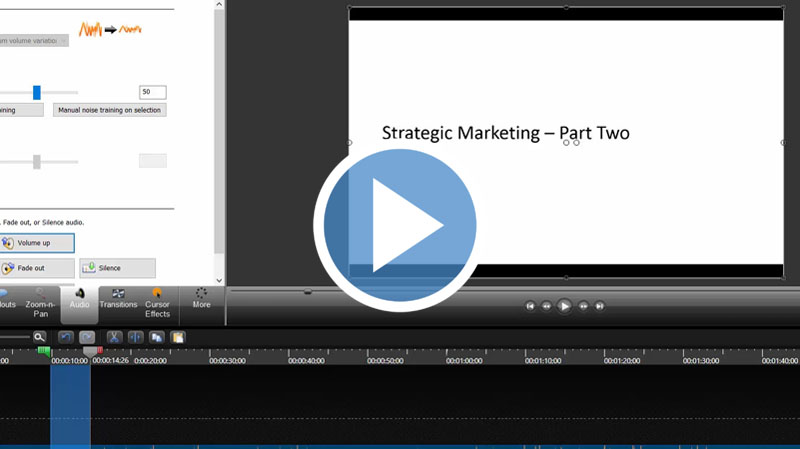Jump to next clip in preview controls
Viewport: 800px width, 449px height.
[x=599, y=306]
